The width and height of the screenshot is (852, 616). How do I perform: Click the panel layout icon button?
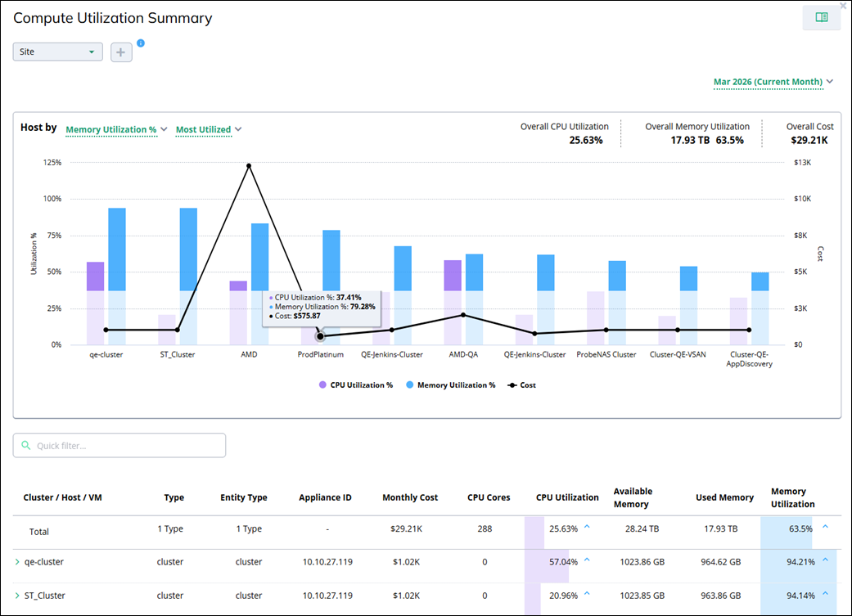tap(821, 17)
